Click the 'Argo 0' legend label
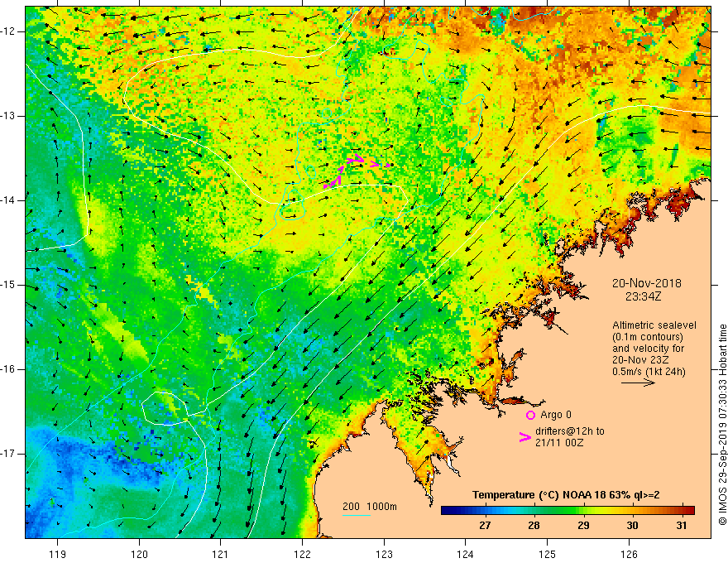728x563 pixels. click(556, 415)
